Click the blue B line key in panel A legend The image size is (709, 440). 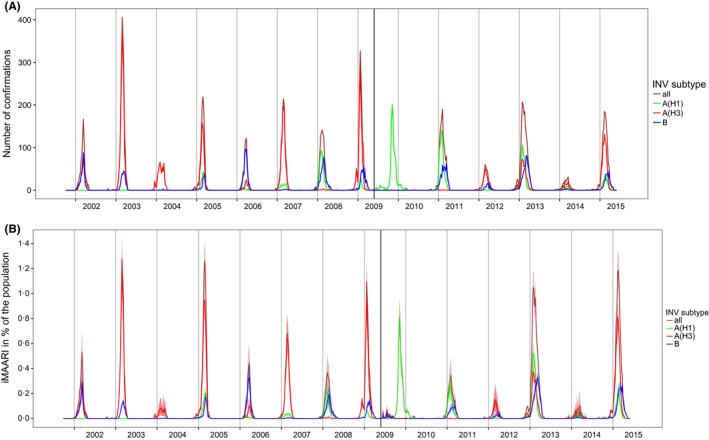[657, 123]
